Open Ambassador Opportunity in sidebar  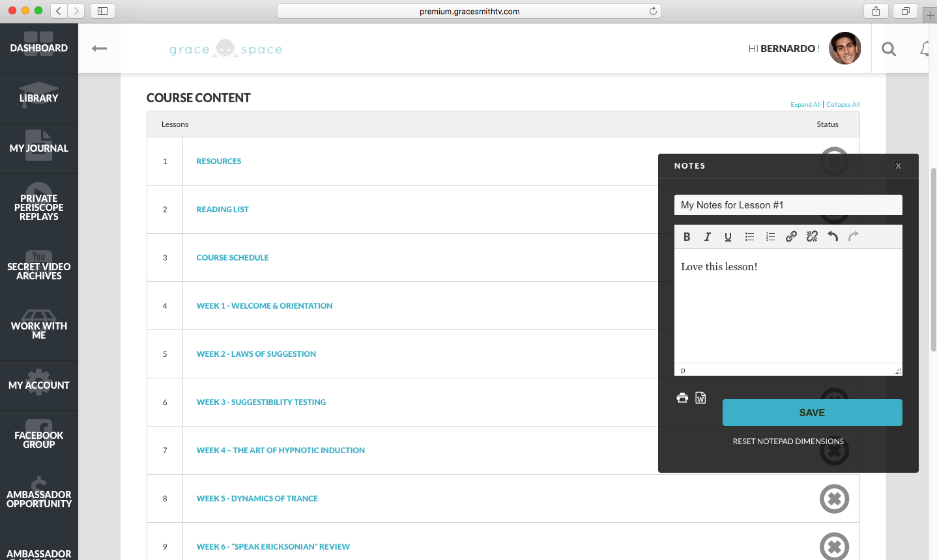coord(39,499)
